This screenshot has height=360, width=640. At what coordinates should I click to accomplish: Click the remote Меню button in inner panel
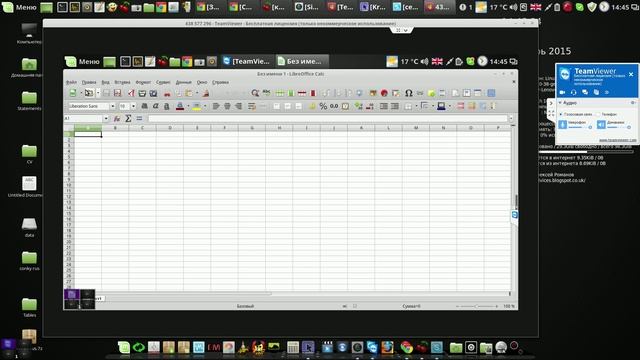[x=82, y=62]
